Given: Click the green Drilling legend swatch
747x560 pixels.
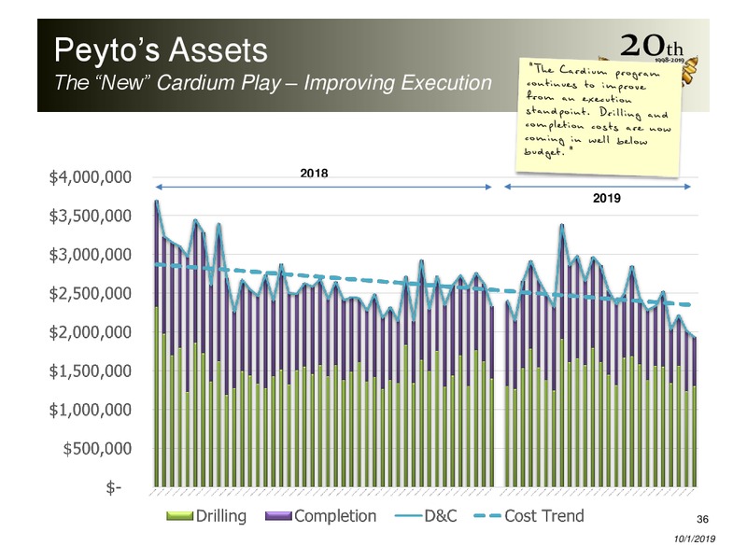Looking at the screenshot, I should point(179,516).
